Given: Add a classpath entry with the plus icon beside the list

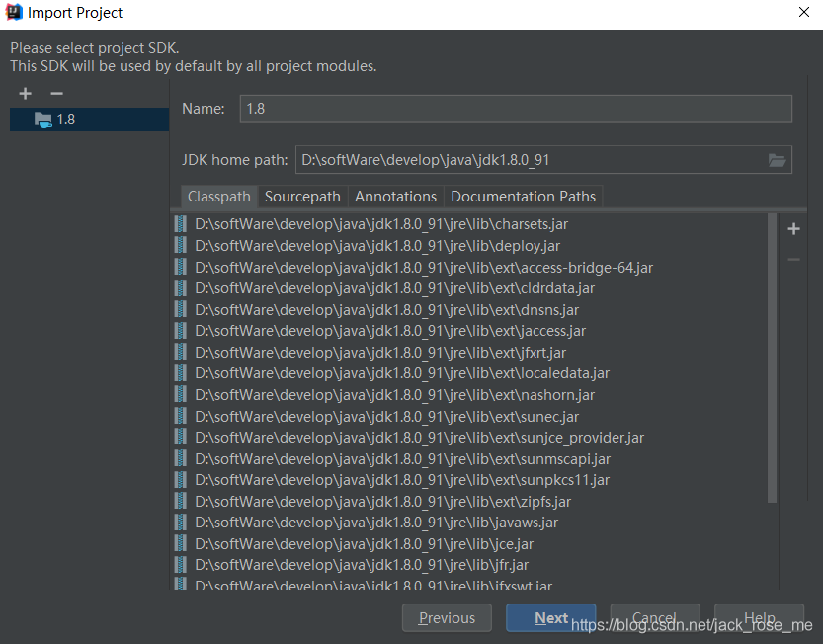Looking at the screenshot, I should pos(793,229).
